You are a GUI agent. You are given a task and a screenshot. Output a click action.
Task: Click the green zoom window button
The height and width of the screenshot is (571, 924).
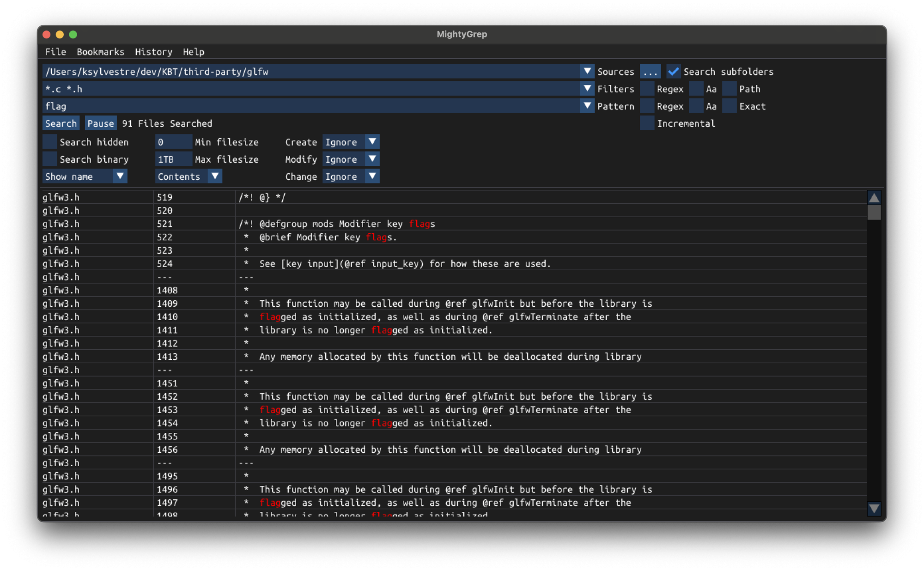(x=73, y=34)
